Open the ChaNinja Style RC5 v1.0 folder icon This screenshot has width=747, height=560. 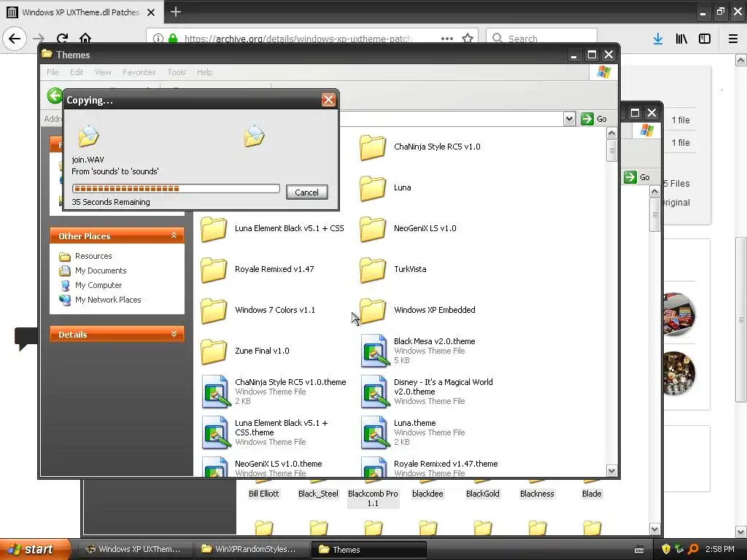coord(373,147)
